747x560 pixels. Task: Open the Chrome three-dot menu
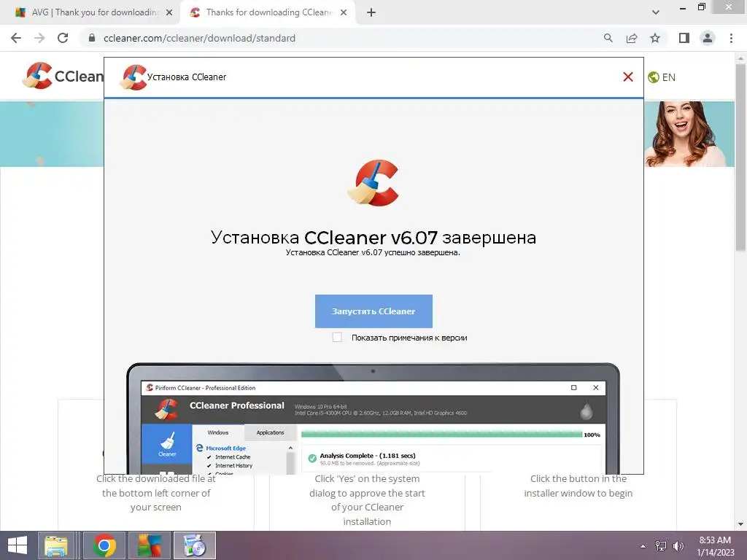click(x=731, y=38)
